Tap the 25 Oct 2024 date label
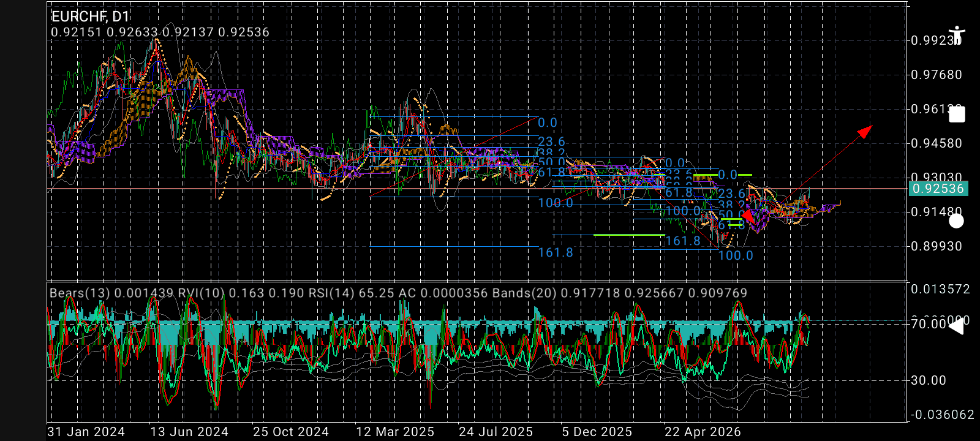Viewport: 980px width, 441px height. click(x=291, y=432)
